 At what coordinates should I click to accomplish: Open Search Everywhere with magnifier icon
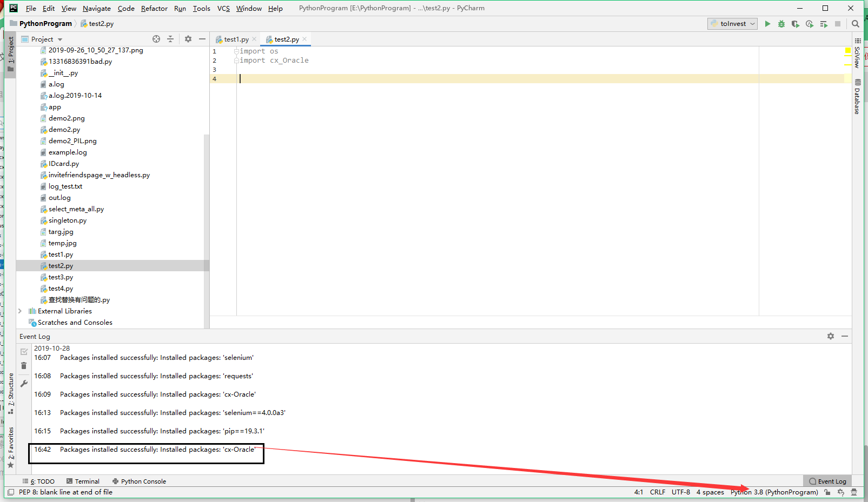[855, 23]
